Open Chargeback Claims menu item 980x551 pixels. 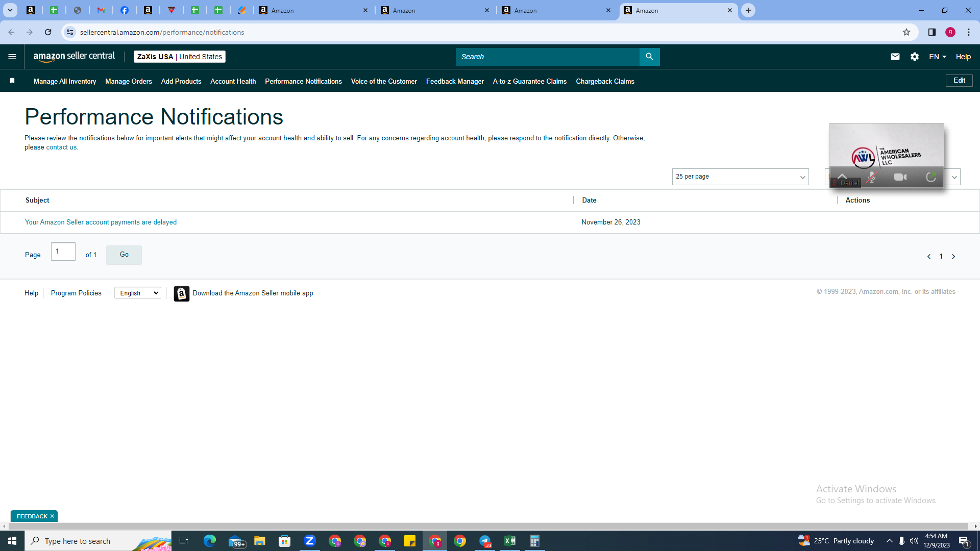pos(605,81)
